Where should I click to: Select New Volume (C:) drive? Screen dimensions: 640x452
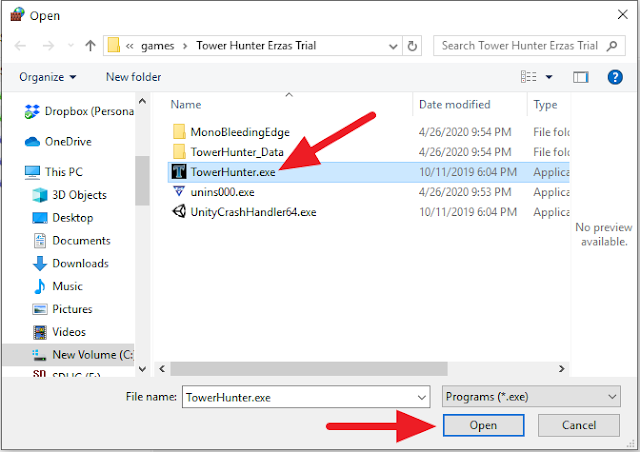pyautogui.click(x=69, y=355)
